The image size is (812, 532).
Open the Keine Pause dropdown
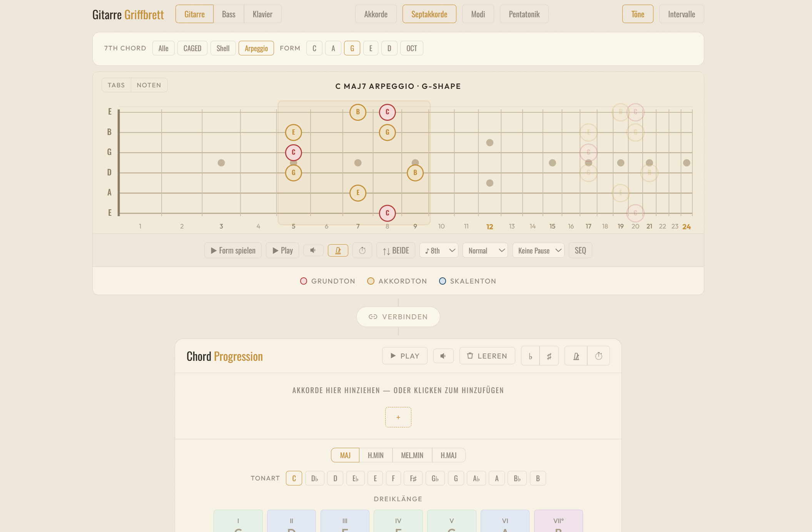point(538,250)
